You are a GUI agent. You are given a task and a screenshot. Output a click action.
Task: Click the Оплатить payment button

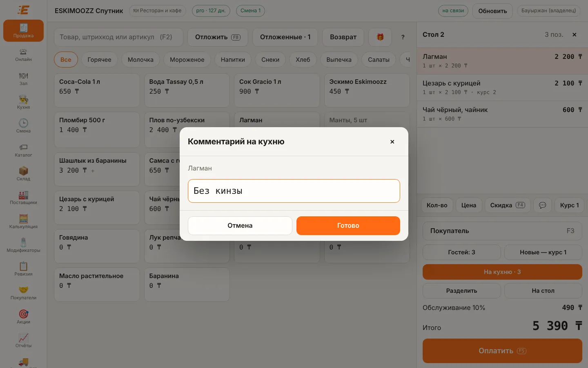502,351
